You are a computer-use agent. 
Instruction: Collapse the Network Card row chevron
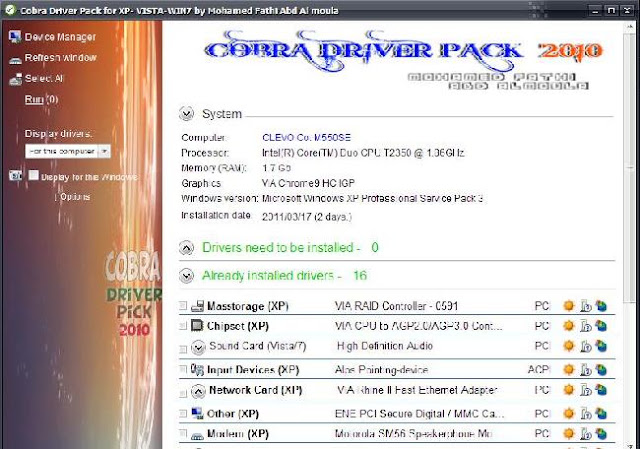(x=198, y=391)
